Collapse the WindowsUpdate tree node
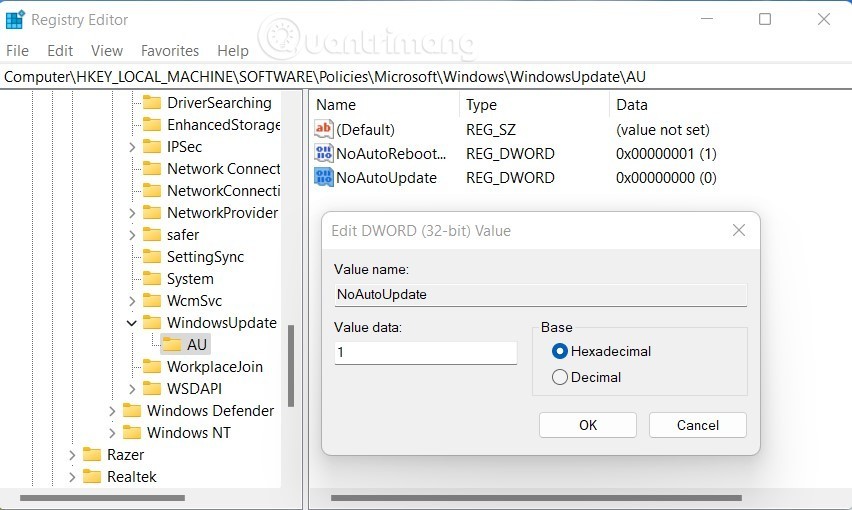This screenshot has width=852, height=510. tap(132, 323)
